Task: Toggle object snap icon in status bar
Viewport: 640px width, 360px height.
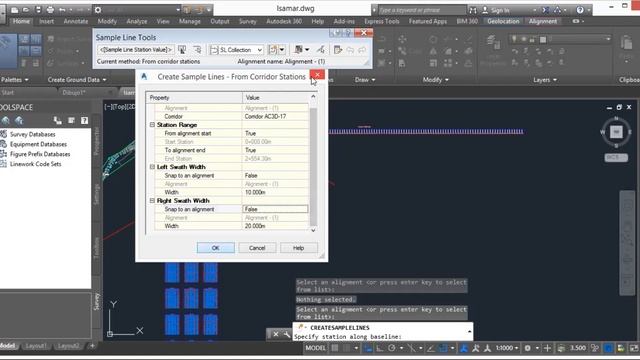Action: point(443,348)
